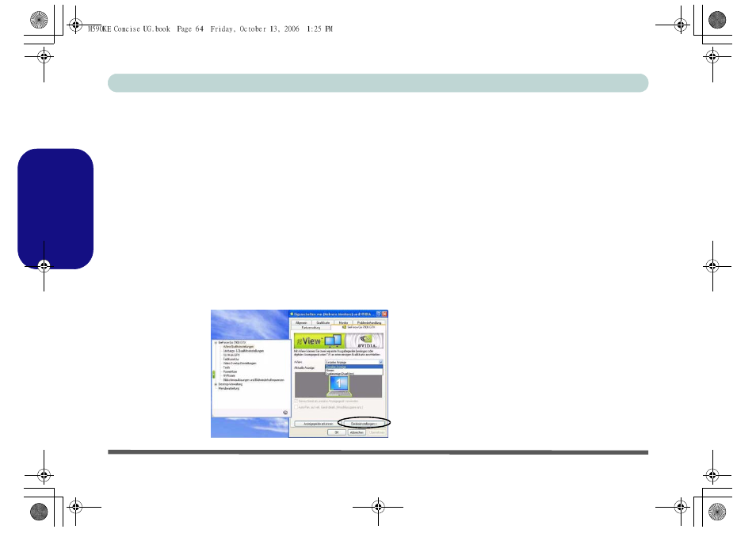Close the NVIDIA properties dialog
The width and height of the screenshot is (756, 533).
384,314
